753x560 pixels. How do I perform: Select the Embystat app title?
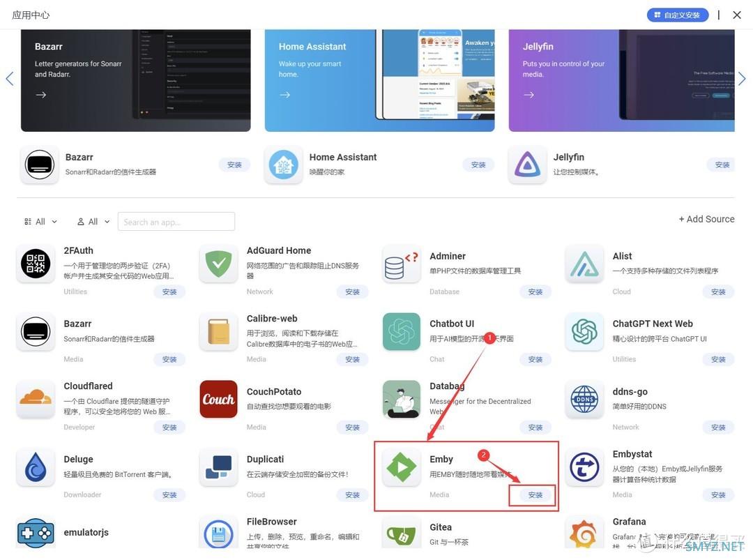(x=632, y=454)
